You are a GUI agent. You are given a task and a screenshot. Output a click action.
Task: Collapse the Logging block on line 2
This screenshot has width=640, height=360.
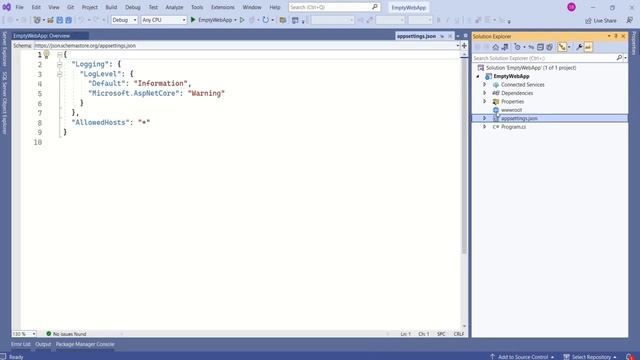click(60, 64)
